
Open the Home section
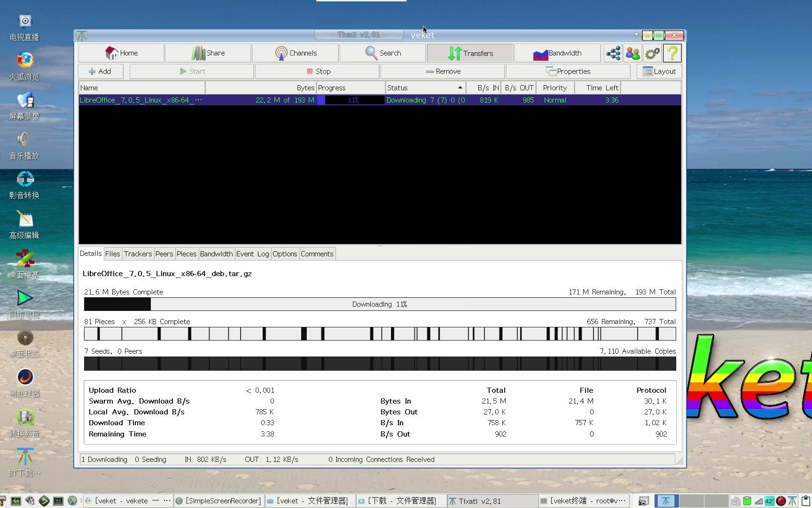click(x=121, y=53)
